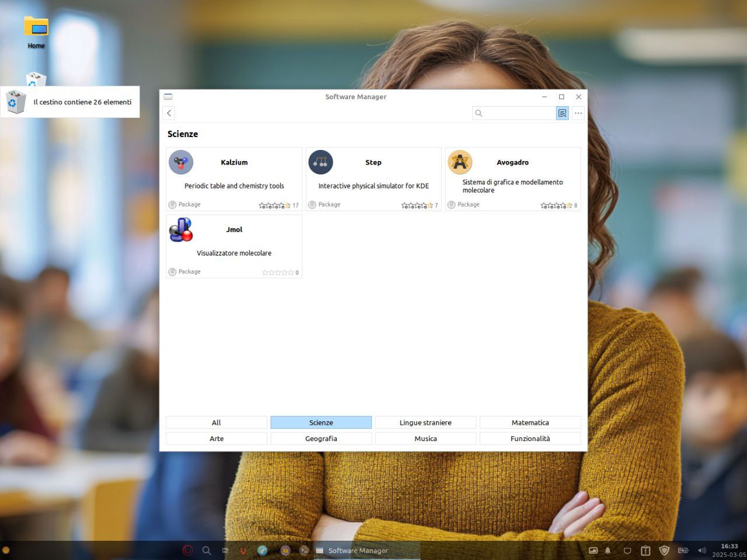Switch to the All category
The height and width of the screenshot is (560, 747).
tap(217, 422)
